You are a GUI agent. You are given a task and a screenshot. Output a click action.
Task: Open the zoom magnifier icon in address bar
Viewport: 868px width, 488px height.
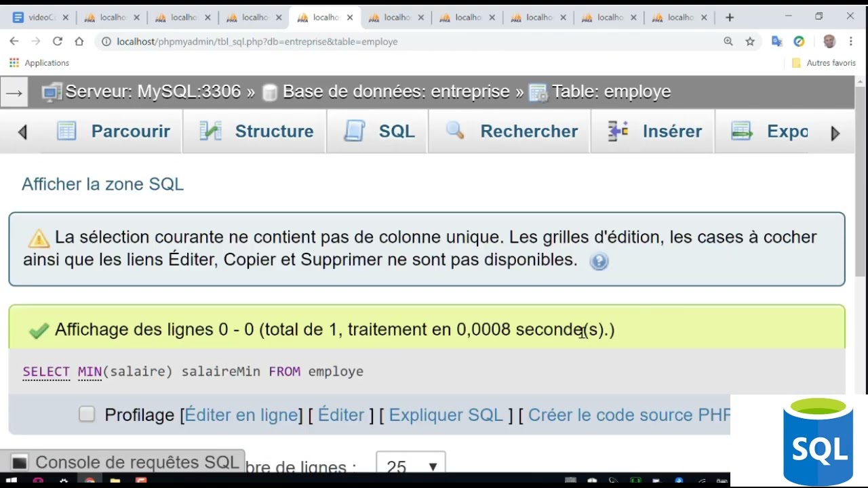coord(728,41)
